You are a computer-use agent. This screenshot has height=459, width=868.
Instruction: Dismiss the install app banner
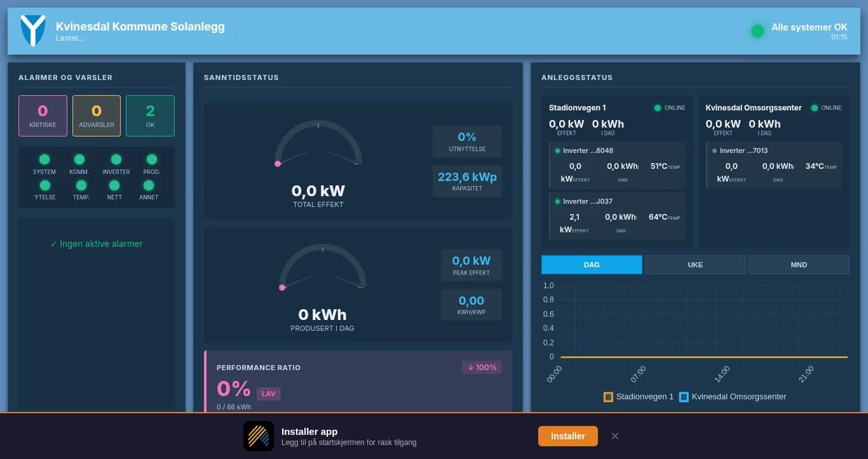tap(614, 436)
